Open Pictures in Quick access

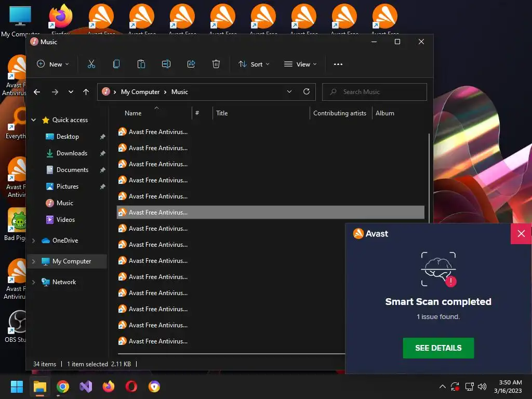click(x=67, y=187)
